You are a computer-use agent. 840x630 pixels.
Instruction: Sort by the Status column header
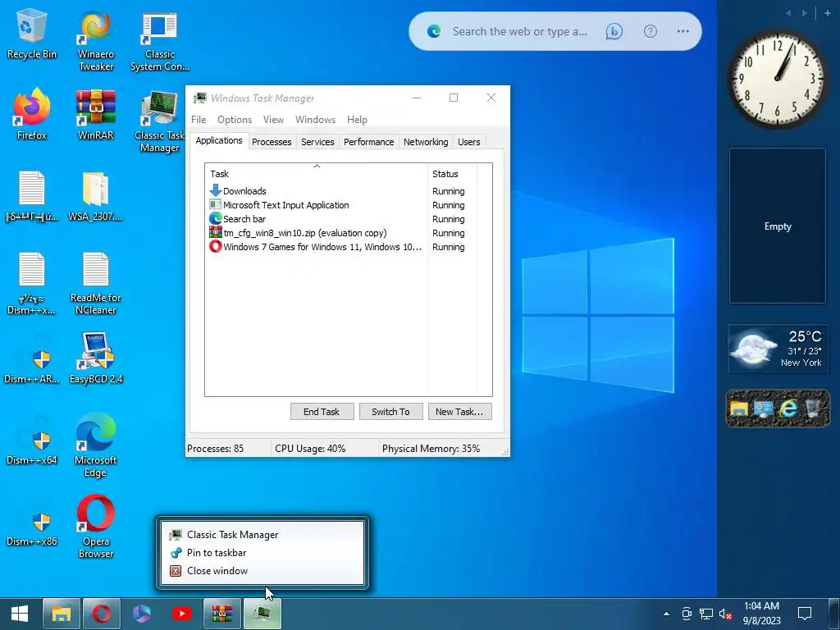click(452, 174)
